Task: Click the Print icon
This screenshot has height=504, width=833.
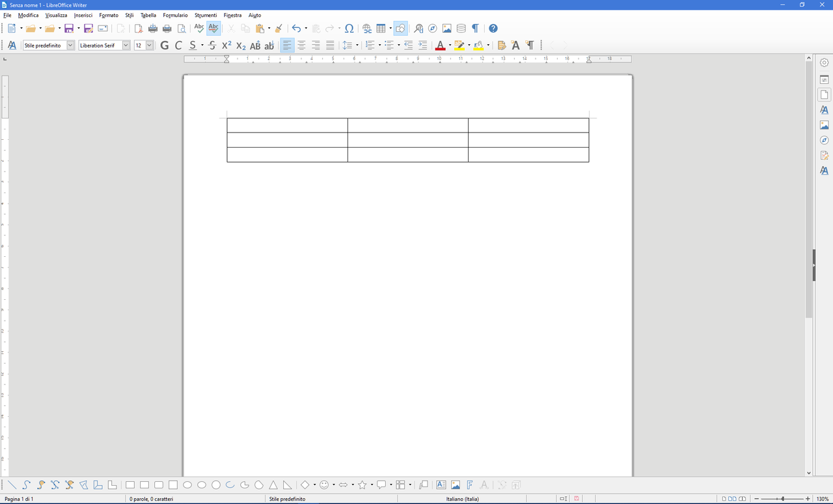Action: (167, 29)
